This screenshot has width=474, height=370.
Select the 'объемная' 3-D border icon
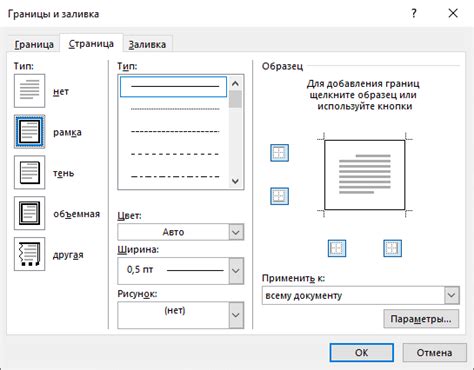(x=29, y=213)
